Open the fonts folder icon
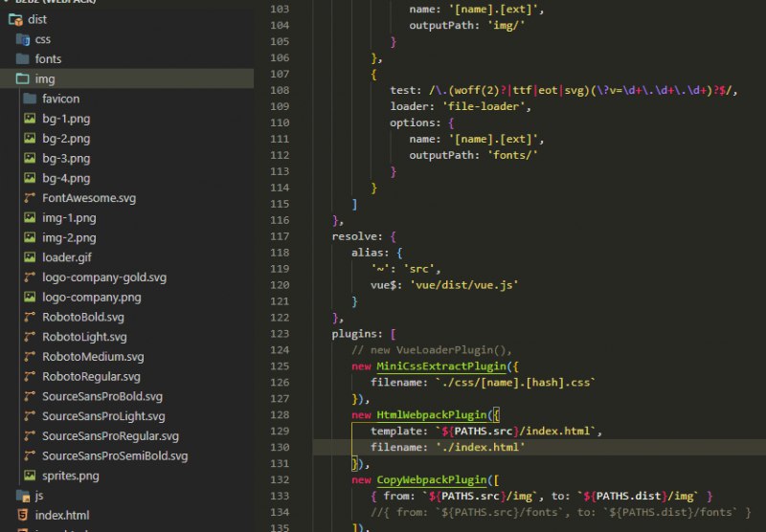 tap(22, 59)
